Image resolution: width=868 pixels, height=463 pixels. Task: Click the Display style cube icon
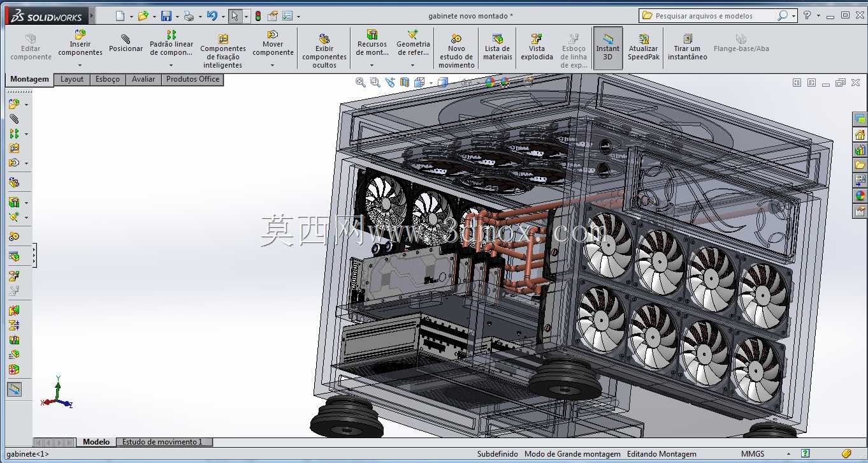tap(443, 82)
